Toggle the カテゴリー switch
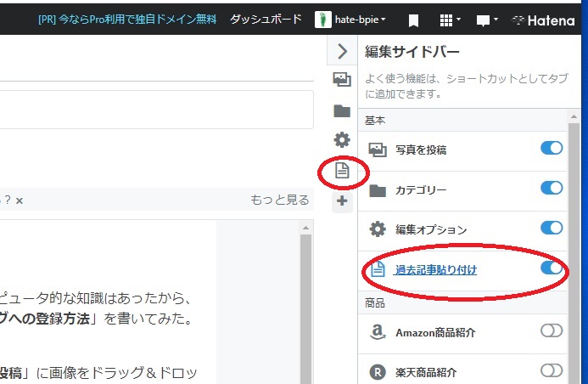The height and width of the screenshot is (384, 588). pos(552,188)
